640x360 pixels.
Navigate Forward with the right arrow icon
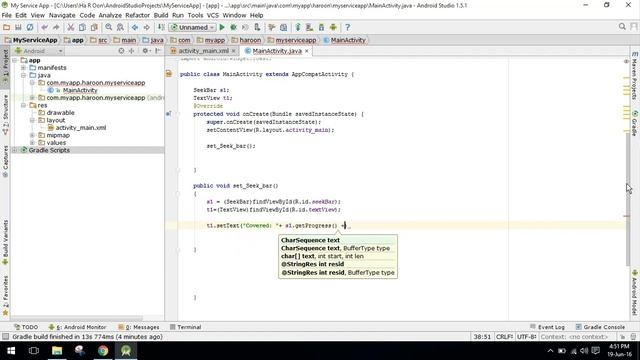point(146,27)
